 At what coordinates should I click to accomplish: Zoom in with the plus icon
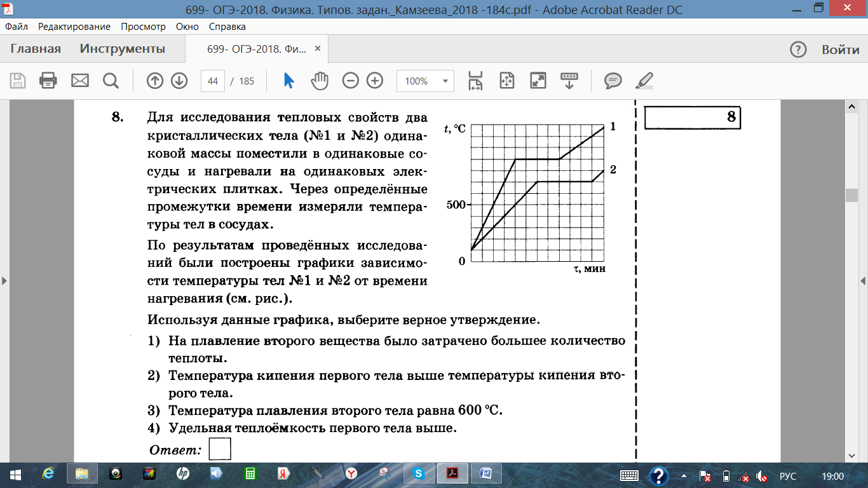375,81
